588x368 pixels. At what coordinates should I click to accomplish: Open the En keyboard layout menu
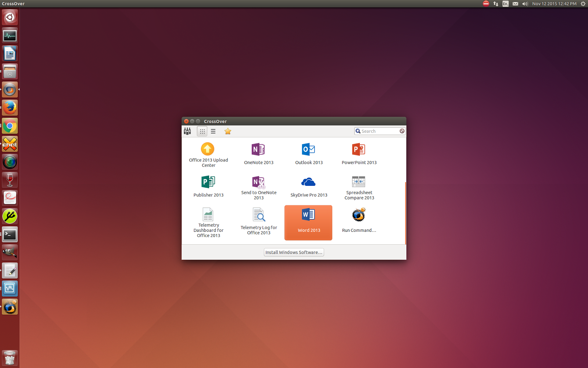(x=506, y=4)
